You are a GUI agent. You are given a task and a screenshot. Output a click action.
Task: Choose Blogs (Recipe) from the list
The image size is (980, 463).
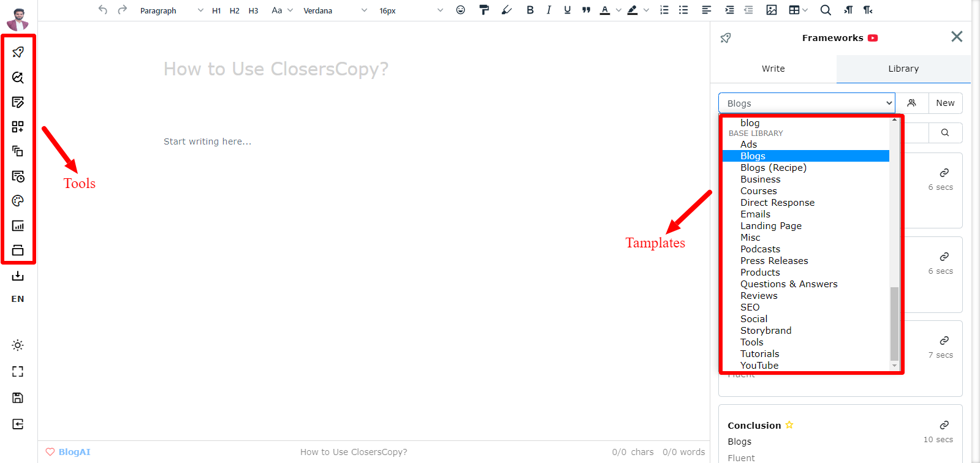point(805,168)
